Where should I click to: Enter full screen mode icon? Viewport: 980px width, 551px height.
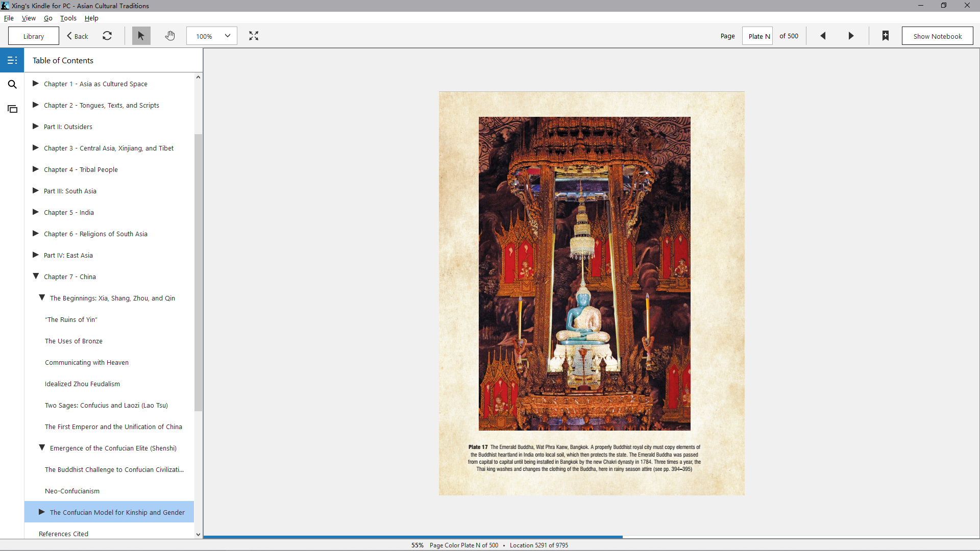point(254,36)
